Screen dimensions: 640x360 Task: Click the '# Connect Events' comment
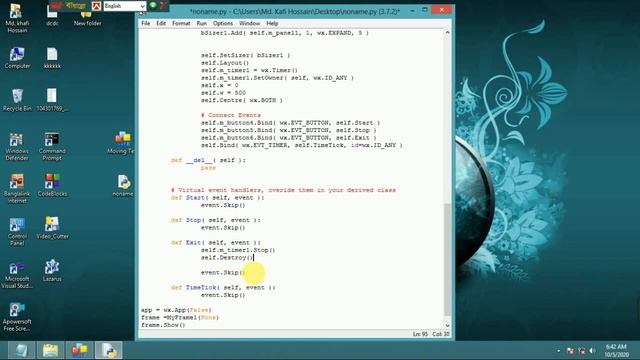pyautogui.click(x=231, y=115)
